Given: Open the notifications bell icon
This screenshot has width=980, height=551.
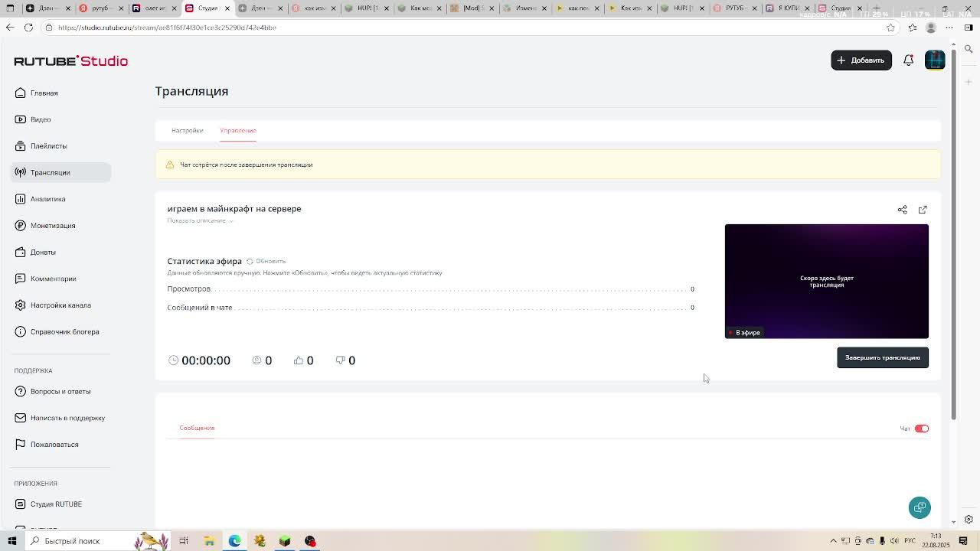Looking at the screenshot, I should point(908,60).
